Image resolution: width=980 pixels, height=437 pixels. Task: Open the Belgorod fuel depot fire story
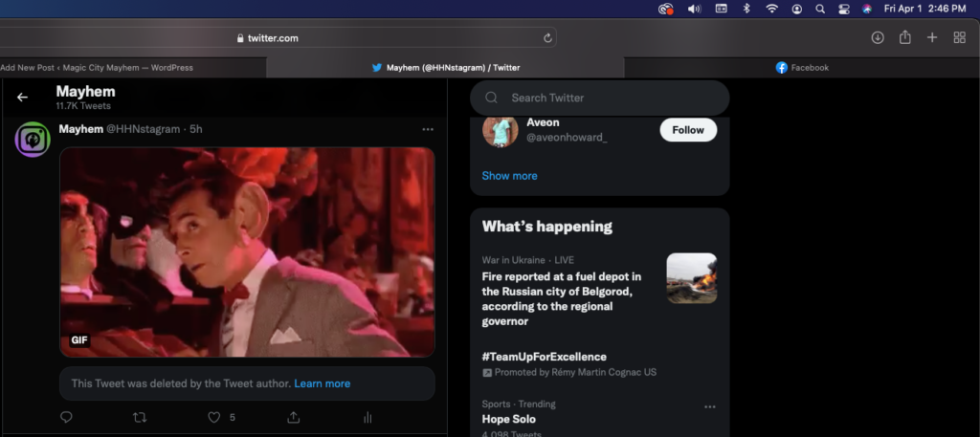click(562, 299)
